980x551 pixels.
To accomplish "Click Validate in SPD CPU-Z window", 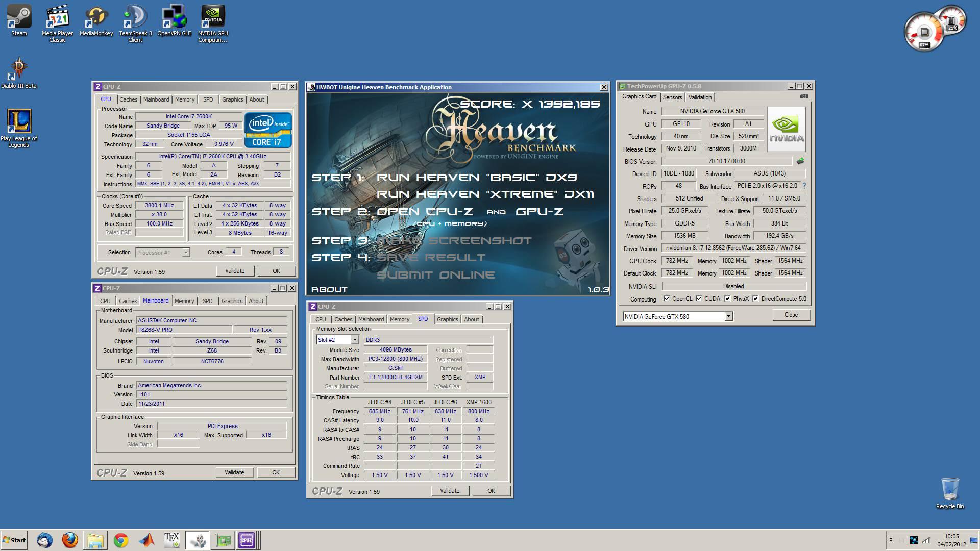I will [450, 491].
